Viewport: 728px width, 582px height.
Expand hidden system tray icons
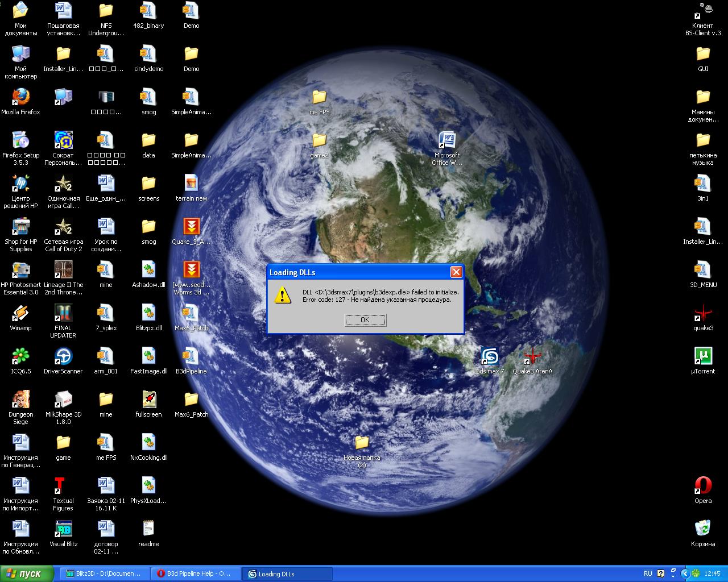tap(685, 573)
